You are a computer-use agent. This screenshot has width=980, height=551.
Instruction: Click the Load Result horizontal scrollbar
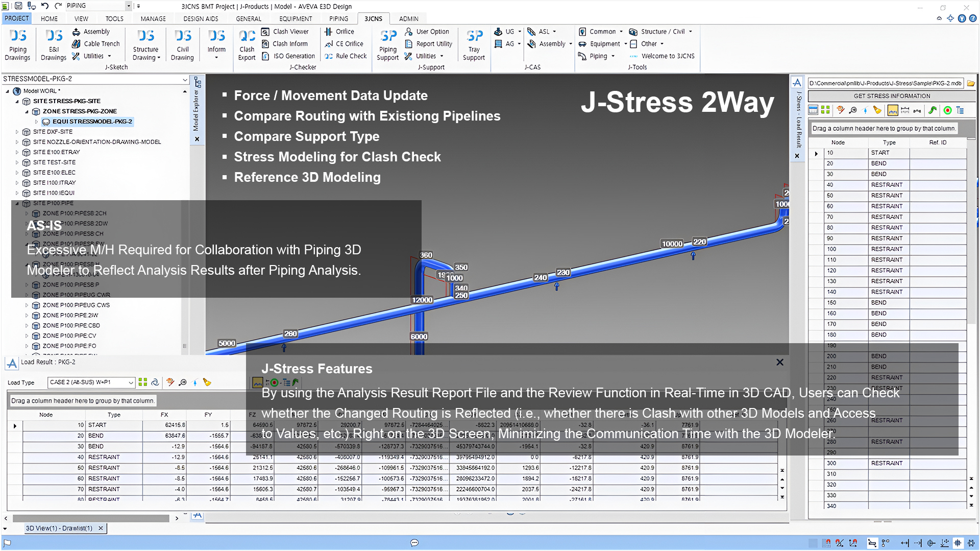[91, 518]
